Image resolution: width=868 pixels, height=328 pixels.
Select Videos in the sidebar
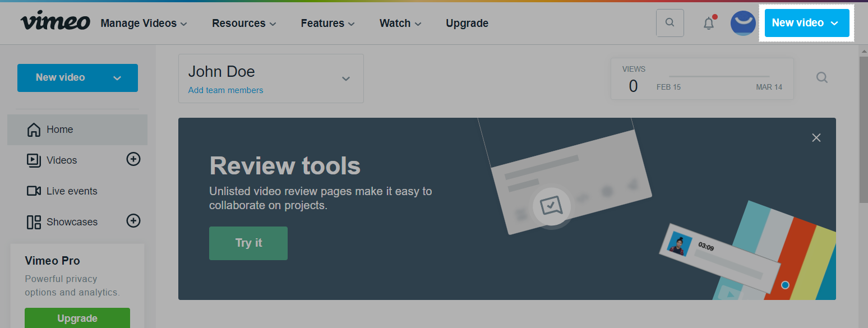coord(62,160)
